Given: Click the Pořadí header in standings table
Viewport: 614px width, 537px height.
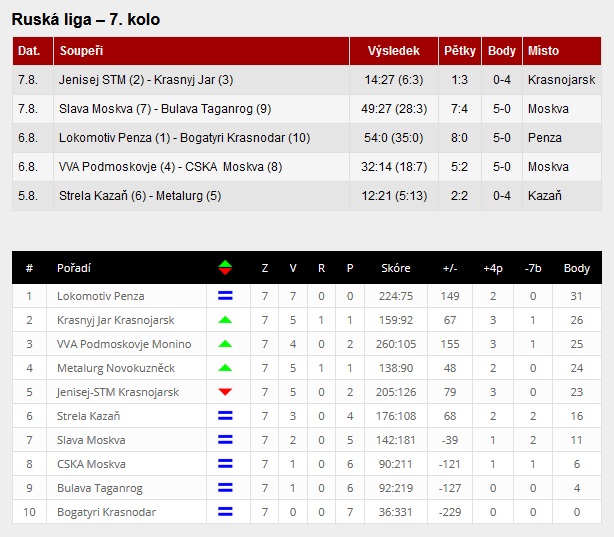Looking at the screenshot, I should (74, 268).
